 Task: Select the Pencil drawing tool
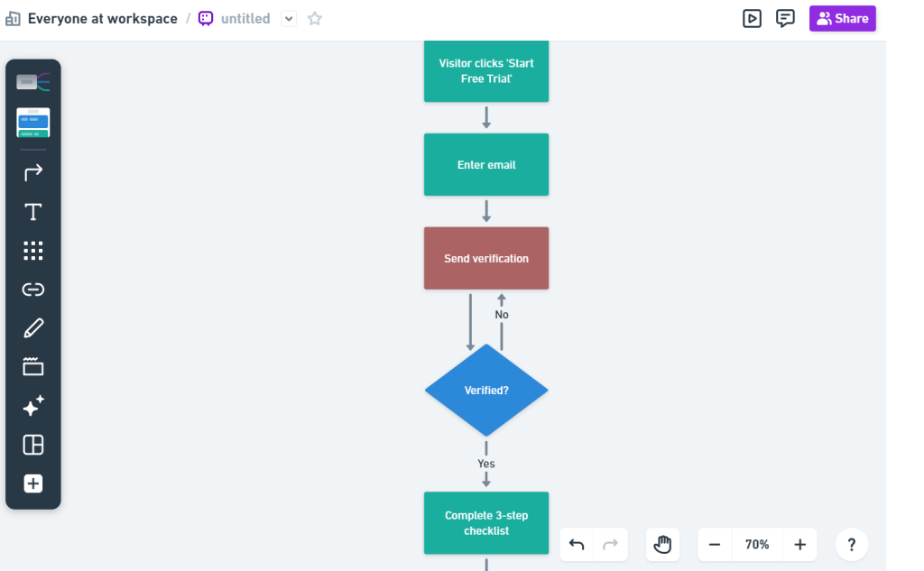tap(33, 327)
